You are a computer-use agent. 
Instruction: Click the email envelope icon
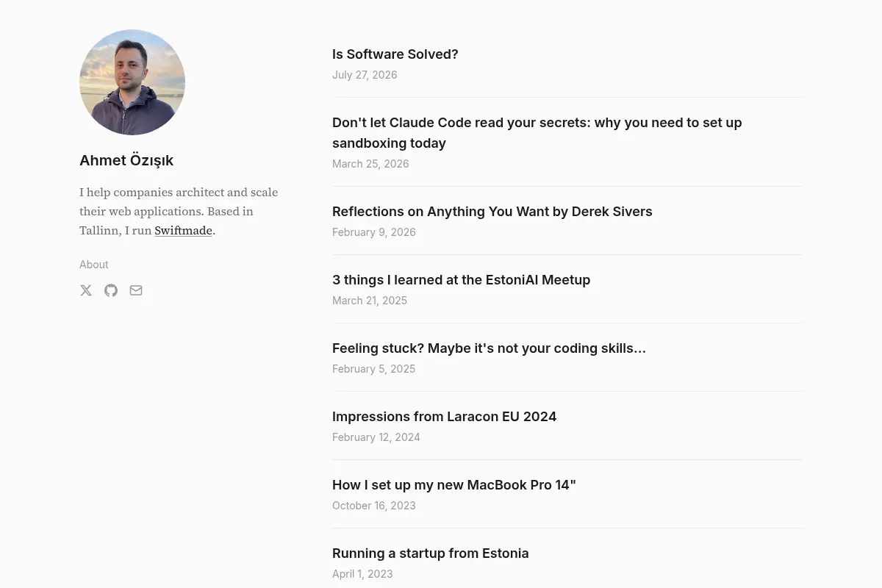136,290
